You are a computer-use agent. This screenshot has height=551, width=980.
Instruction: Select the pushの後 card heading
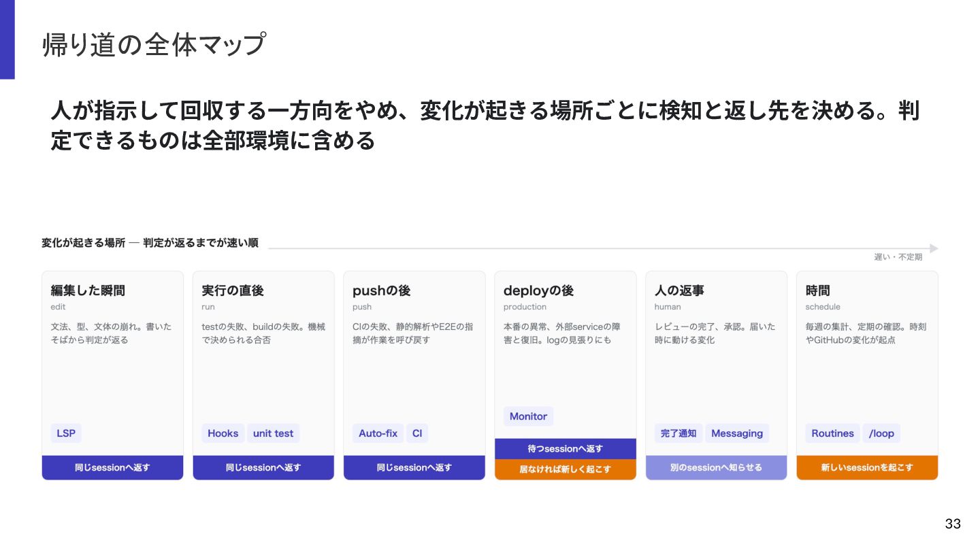coord(382,290)
